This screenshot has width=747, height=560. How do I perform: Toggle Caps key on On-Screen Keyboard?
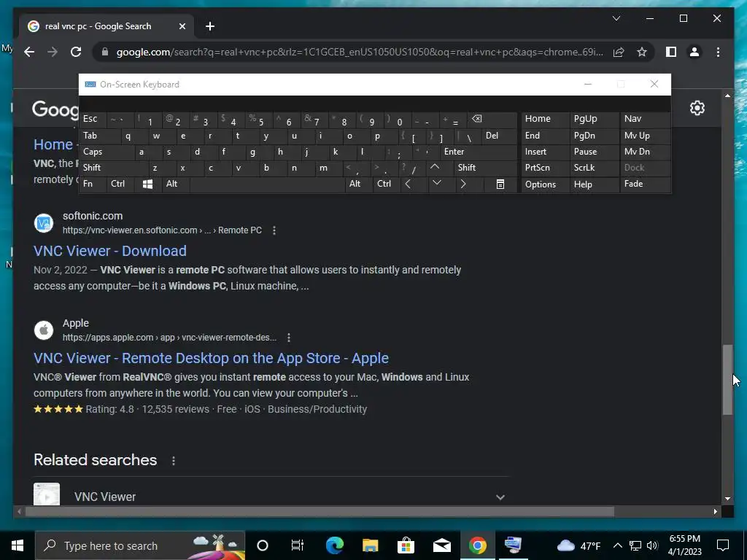107,152
